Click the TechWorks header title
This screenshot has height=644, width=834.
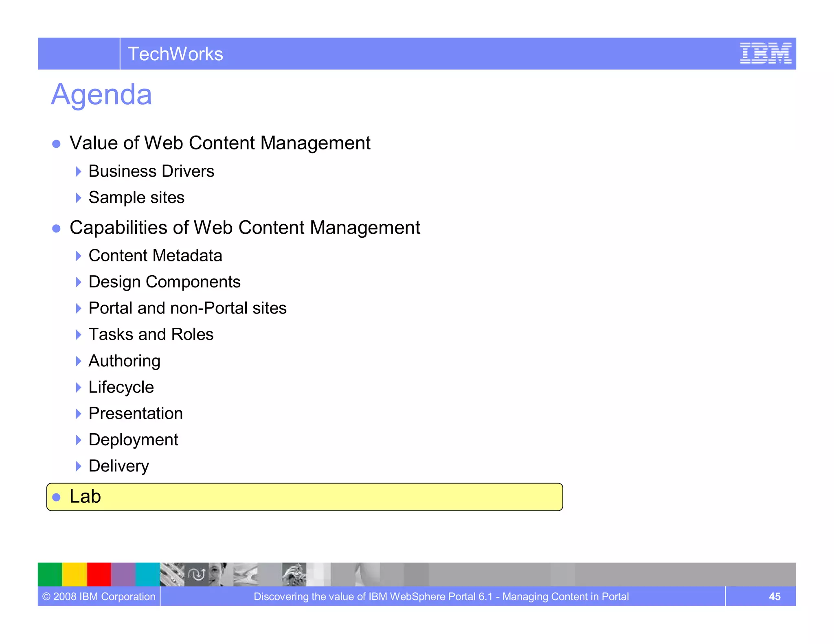(176, 54)
